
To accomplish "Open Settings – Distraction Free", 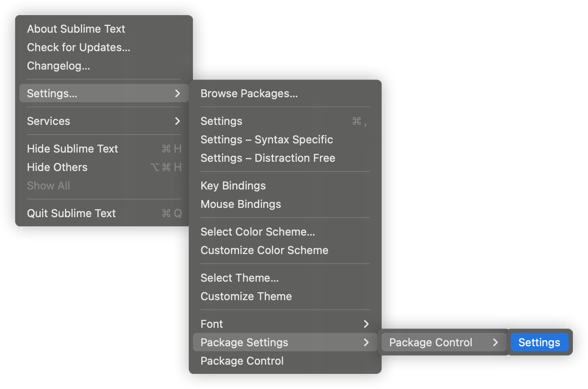I will coord(285,158).
